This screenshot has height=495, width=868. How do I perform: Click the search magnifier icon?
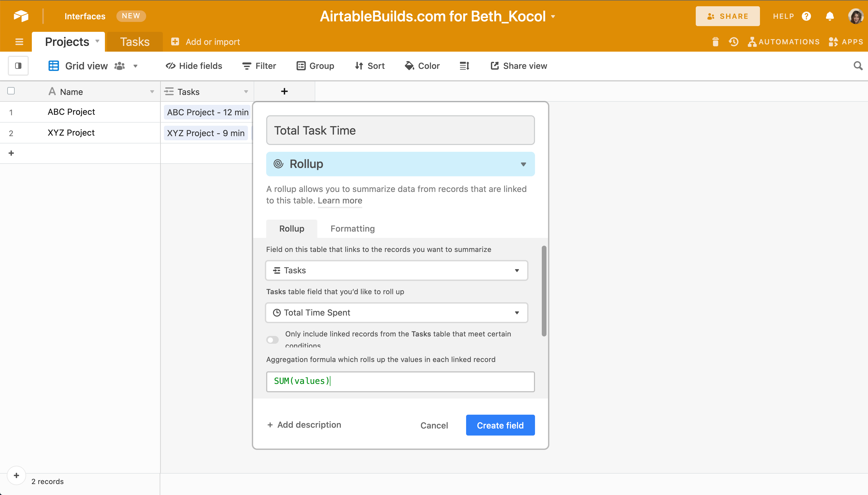858,66
